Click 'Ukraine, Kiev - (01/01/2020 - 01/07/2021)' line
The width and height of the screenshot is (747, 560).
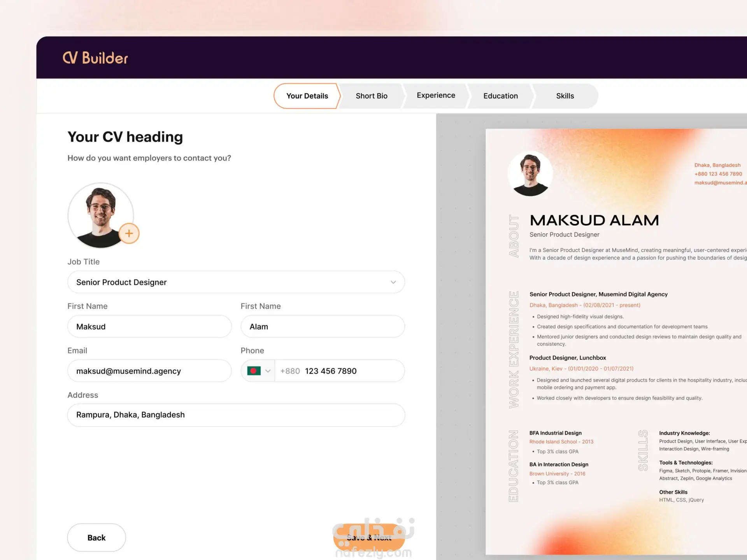pos(581,369)
